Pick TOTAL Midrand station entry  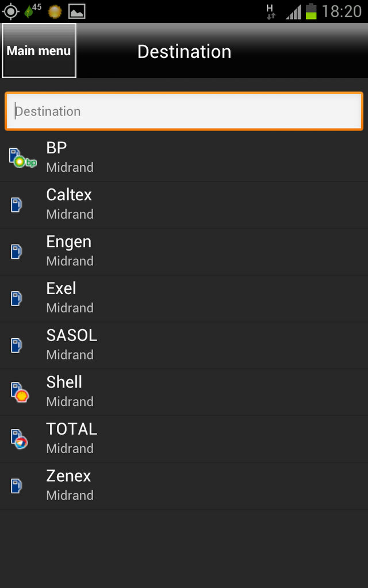(x=184, y=439)
